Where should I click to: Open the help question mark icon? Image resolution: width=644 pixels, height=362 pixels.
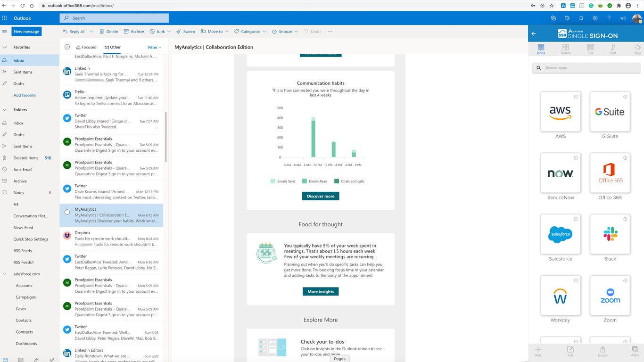(609, 18)
